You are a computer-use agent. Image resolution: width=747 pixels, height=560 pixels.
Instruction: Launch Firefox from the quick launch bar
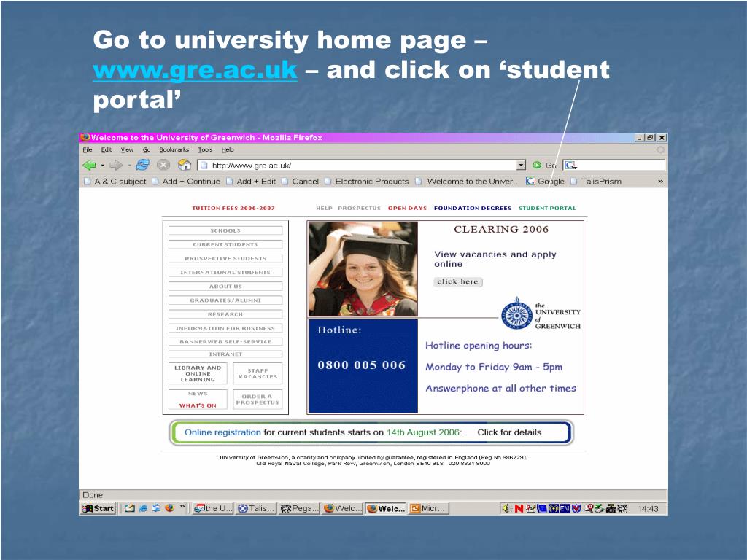[169, 508]
